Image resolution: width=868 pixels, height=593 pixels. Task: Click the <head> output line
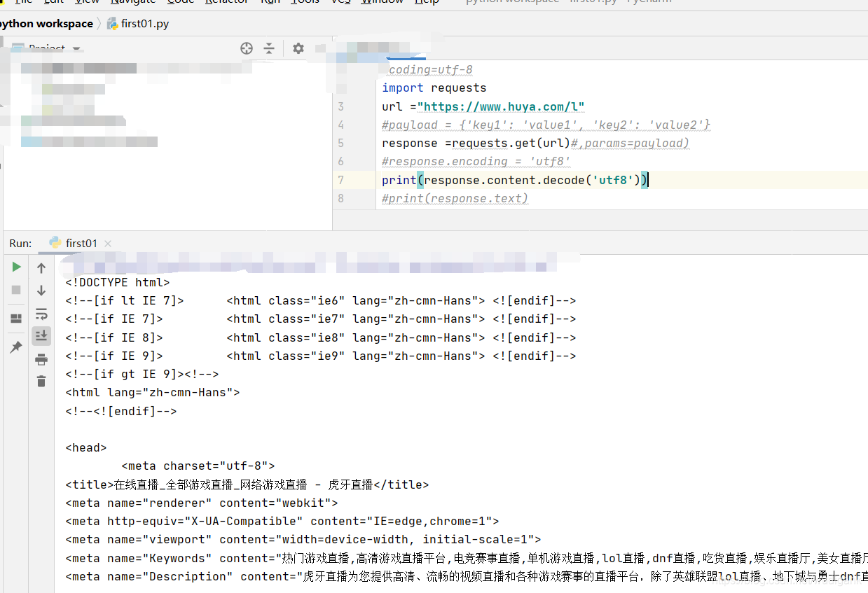click(86, 448)
